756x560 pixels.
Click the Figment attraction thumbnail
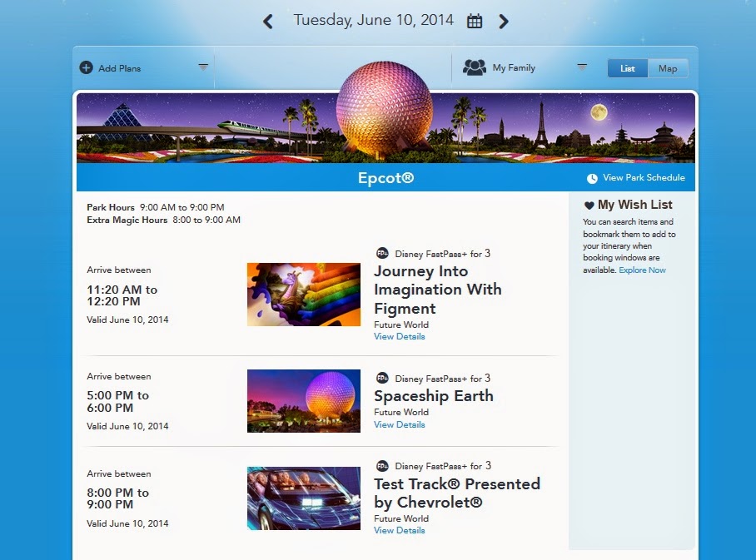tap(304, 295)
